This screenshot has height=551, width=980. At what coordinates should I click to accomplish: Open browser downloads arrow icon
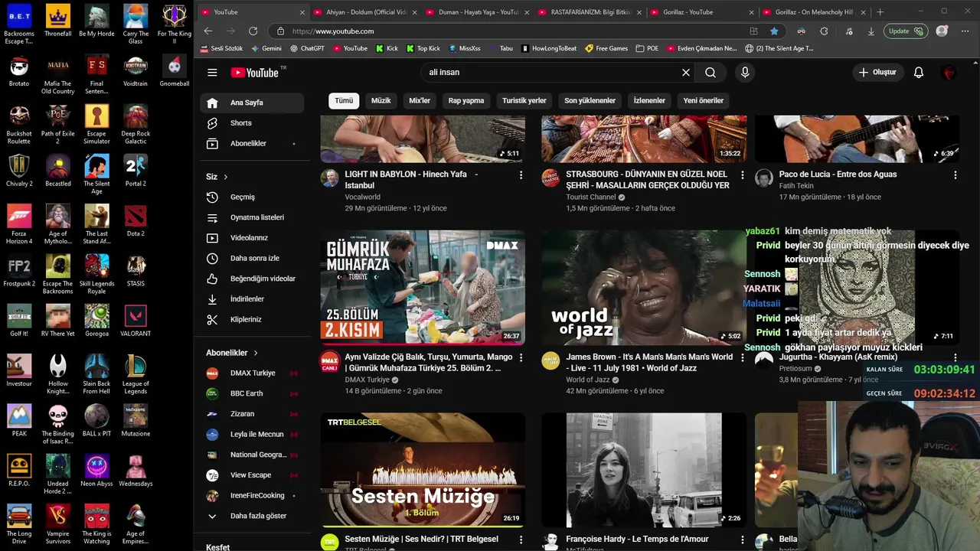coord(871,31)
